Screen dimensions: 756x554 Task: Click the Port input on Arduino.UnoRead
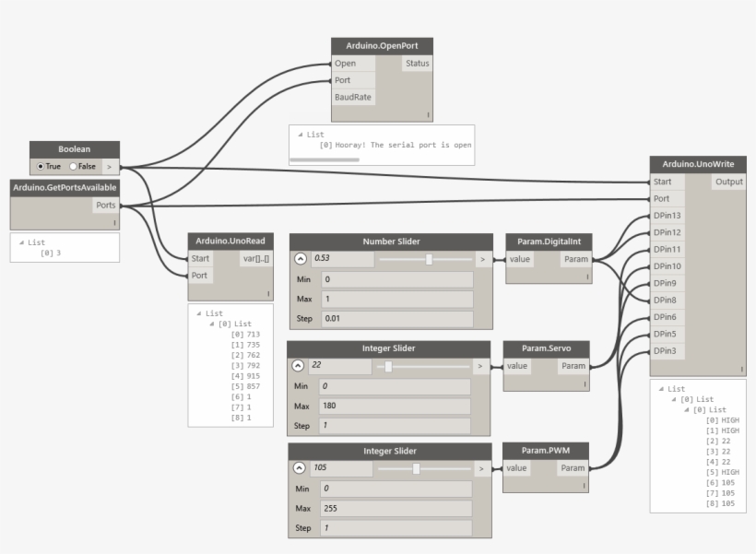[201, 276]
